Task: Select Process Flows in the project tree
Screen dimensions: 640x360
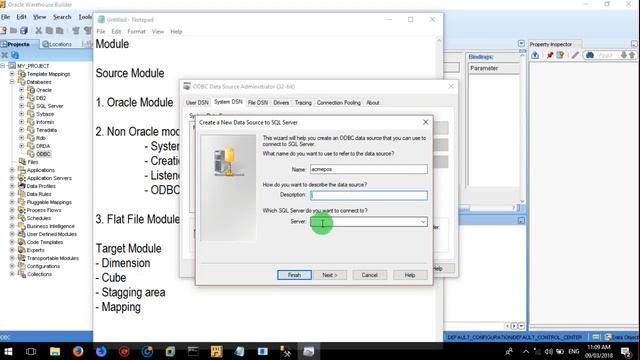Action: 44,210
